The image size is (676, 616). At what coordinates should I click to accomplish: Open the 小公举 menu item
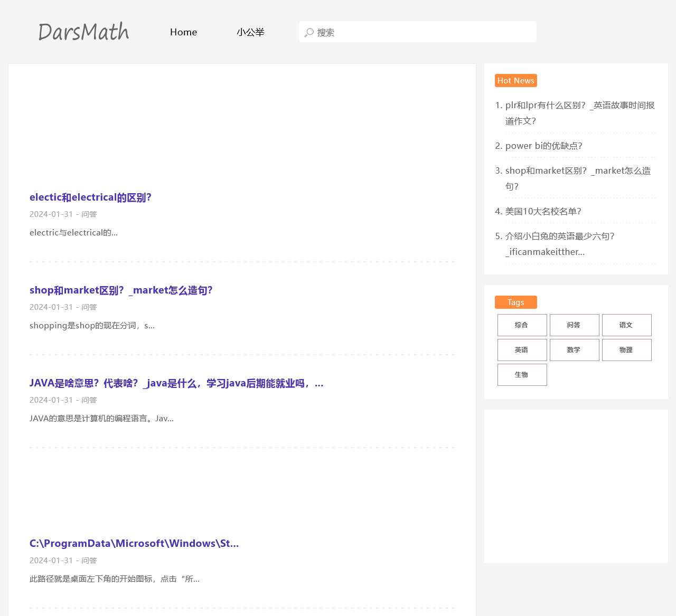pos(250,32)
